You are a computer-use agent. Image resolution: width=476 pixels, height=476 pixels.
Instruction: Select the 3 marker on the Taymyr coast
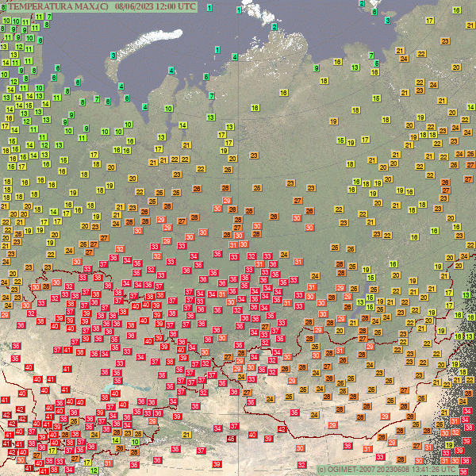click(386, 21)
